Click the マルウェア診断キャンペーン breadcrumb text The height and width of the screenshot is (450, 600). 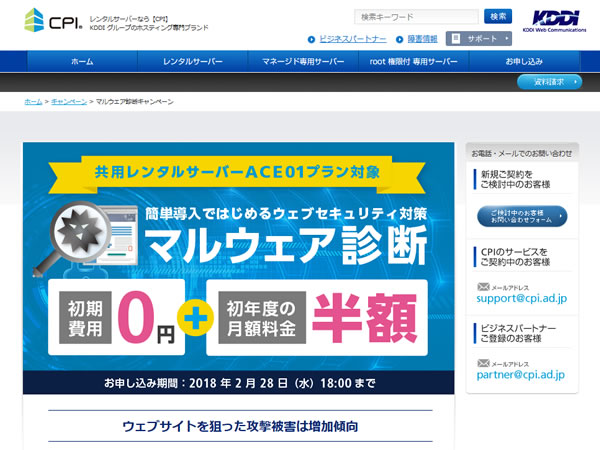click(135, 102)
